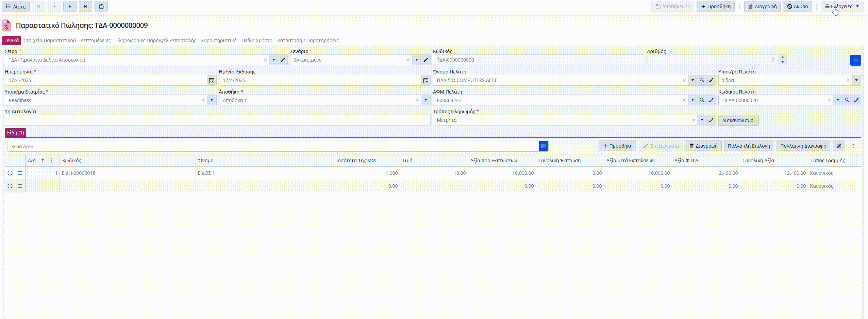
Task: Go to previous record arrow
Action: (54, 6)
